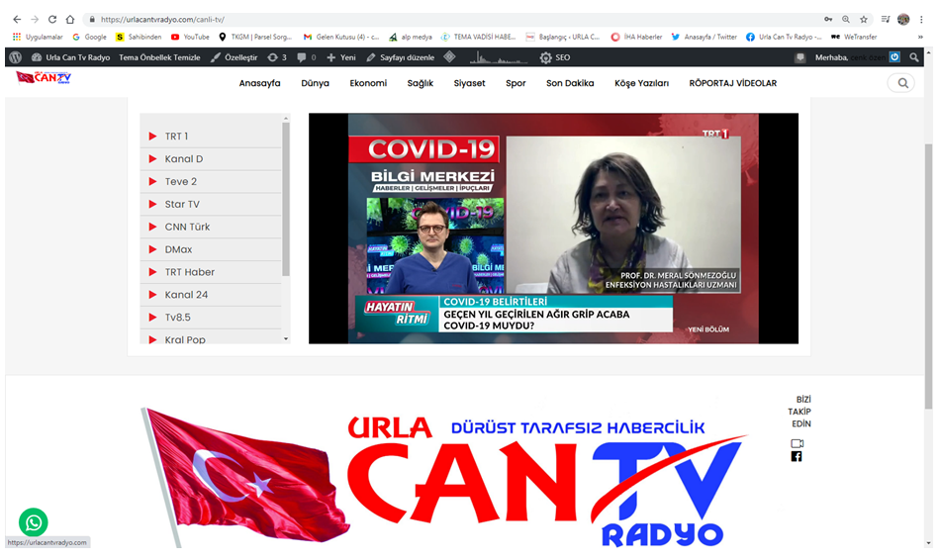The image size is (940, 560).
Task: Select CNN Türk channel from list
Action: [x=187, y=227]
